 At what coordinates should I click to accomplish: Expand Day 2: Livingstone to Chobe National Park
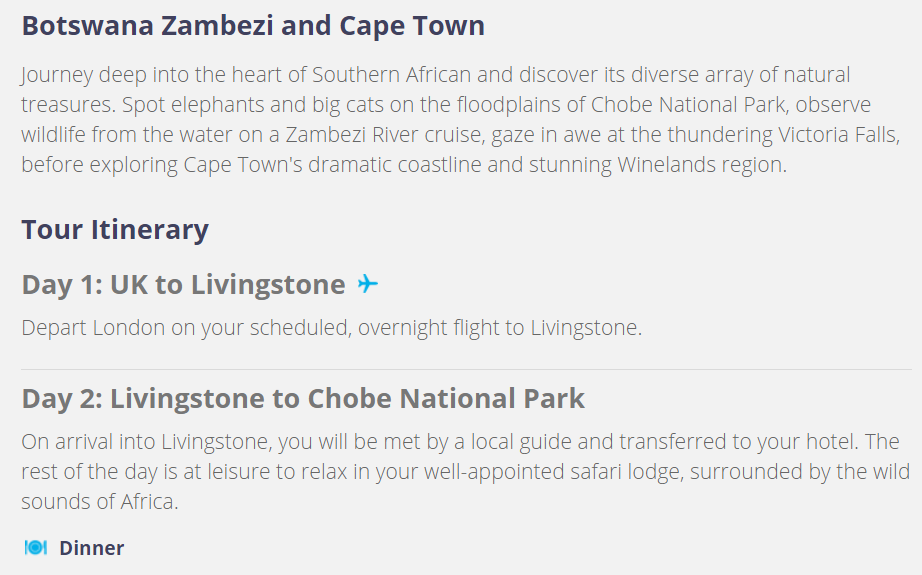click(303, 399)
